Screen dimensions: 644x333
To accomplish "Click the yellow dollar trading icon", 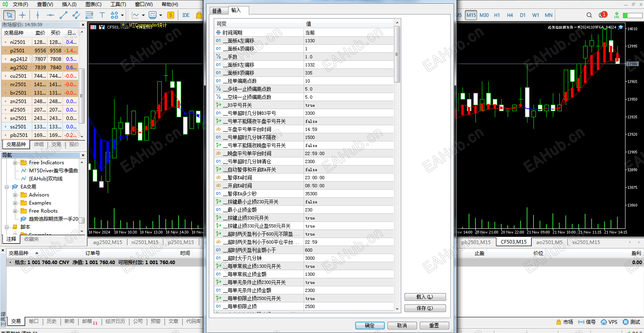I will pyautogui.click(x=171, y=15).
